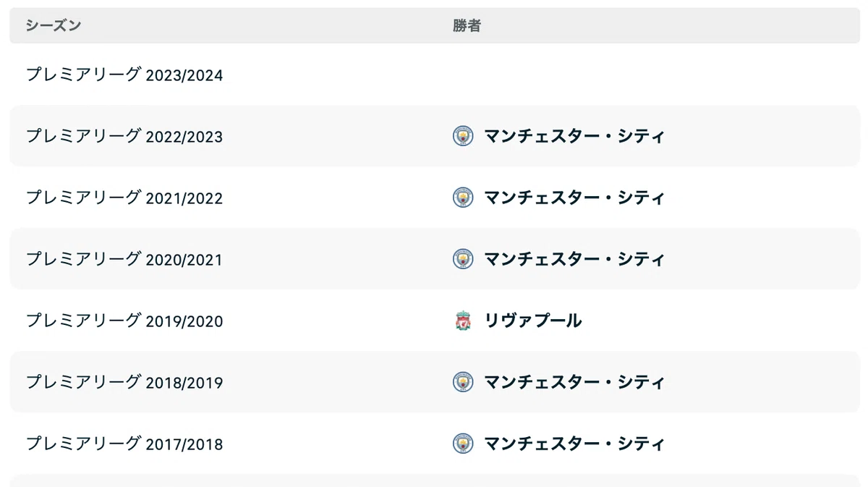The height and width of the screenshot is (487, 868).
Task: Click the 勝者 column header
Action: tap(467, 26)
